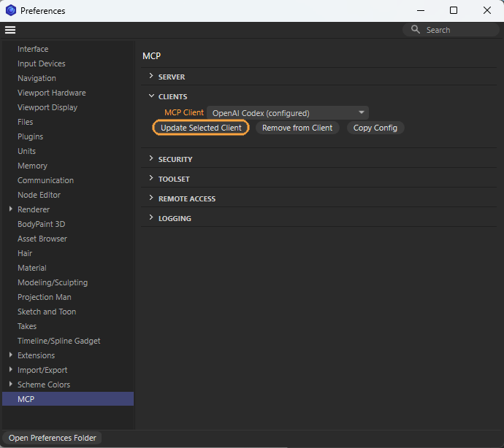The image size is (504, 448).
Task: Select Viewport Hardware category
Action: [x=52, y=93]
